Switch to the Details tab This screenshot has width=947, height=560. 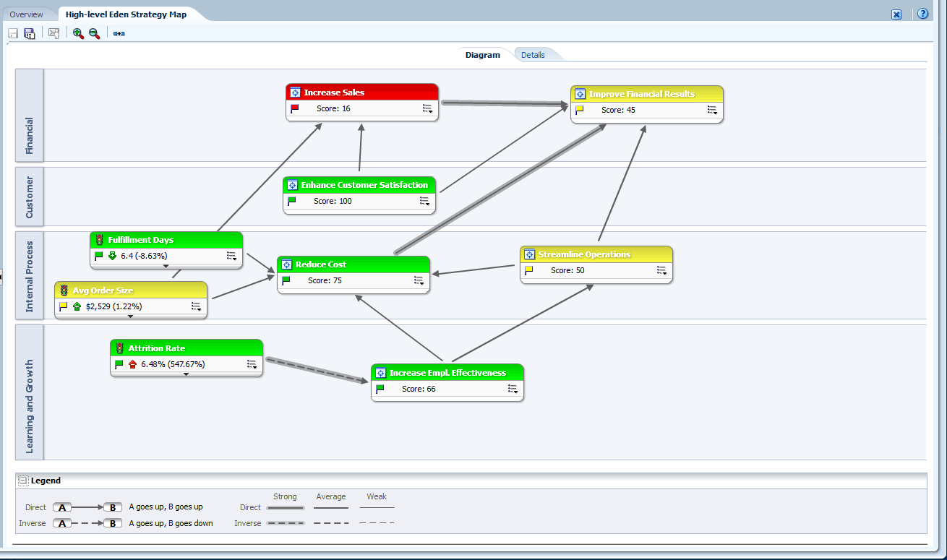(x=533, y=55)
